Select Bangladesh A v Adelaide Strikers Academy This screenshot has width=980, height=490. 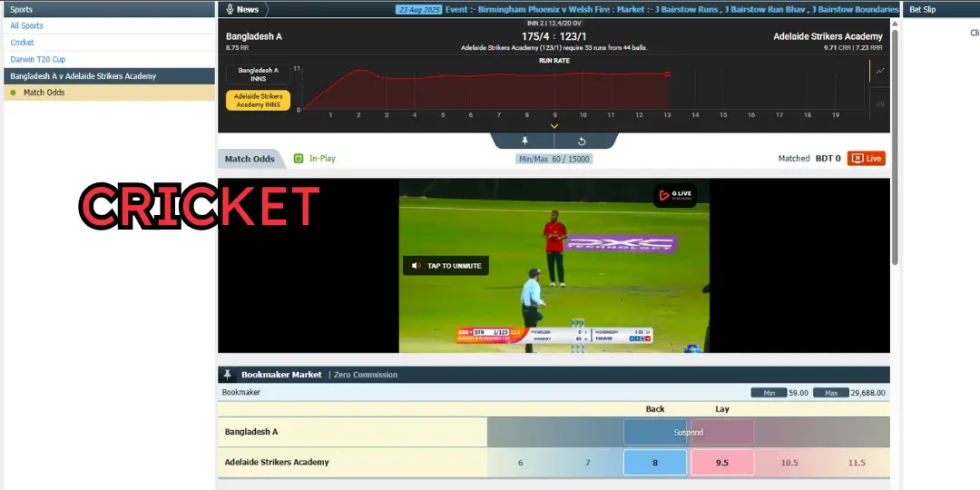click(x=110, y=76)
